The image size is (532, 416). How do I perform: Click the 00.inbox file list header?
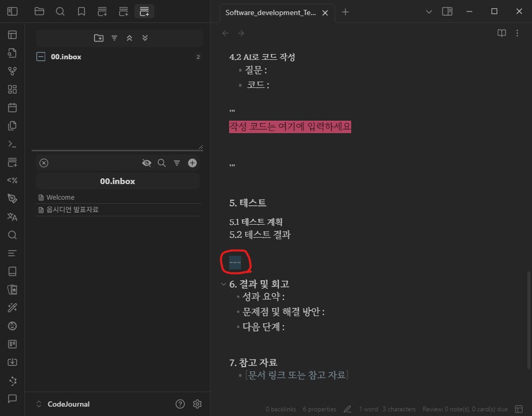tap(118, 181)
